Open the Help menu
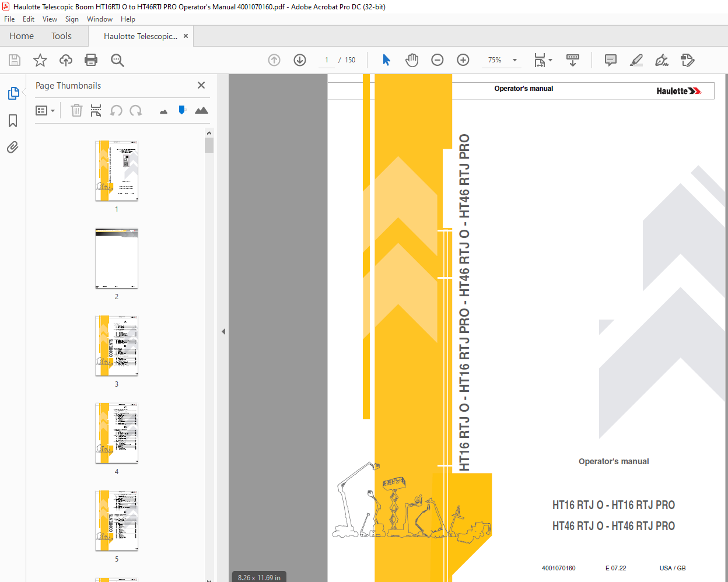 128,19
